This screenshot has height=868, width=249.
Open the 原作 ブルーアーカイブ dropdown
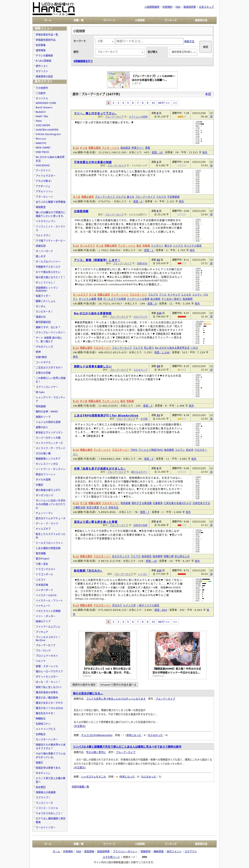120,52
